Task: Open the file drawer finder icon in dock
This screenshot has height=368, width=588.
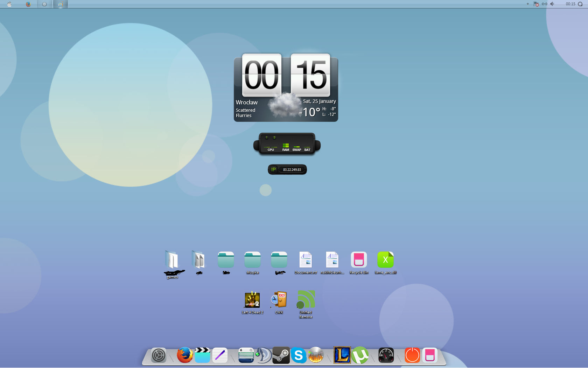Action: [x=246, y=355]
